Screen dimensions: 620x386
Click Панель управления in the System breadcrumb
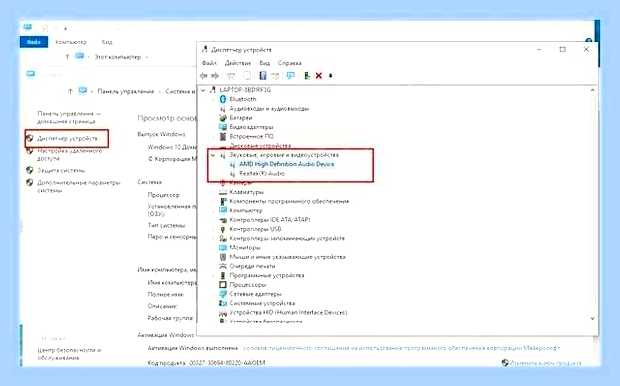click(x=126, y=91)
